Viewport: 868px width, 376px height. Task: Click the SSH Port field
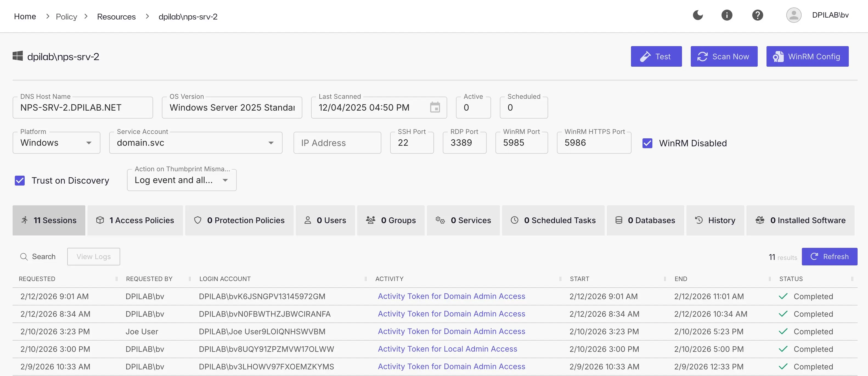412,143
